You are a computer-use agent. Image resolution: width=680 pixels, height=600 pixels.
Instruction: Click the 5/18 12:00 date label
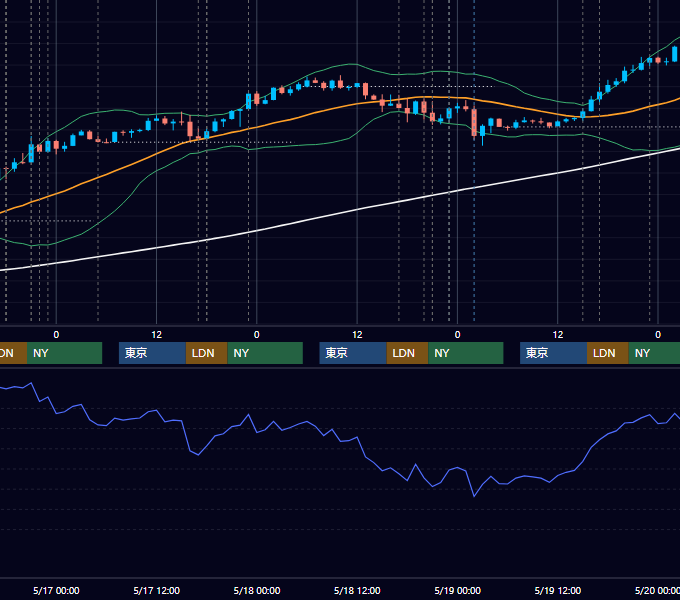coord(357,590)
